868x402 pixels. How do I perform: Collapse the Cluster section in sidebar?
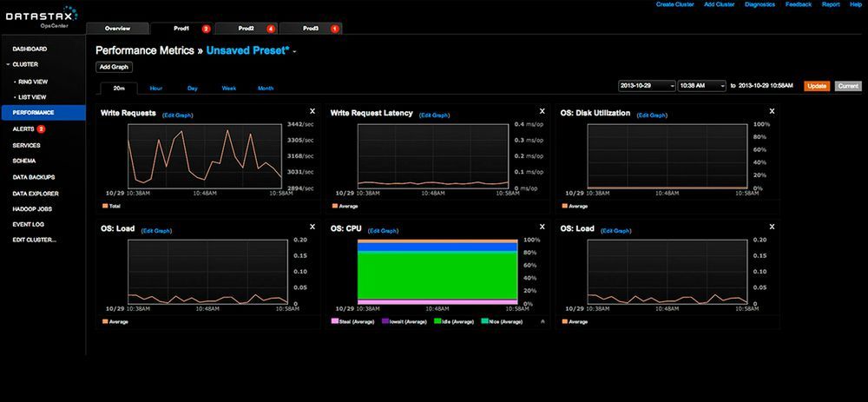pyautogui.click(x=8, y=64)
